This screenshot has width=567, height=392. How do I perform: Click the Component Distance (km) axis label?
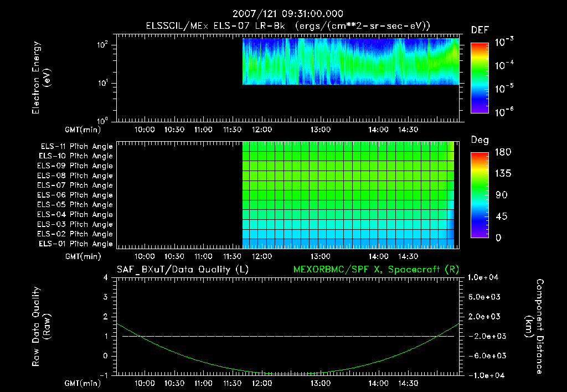[x=534, y=327]
